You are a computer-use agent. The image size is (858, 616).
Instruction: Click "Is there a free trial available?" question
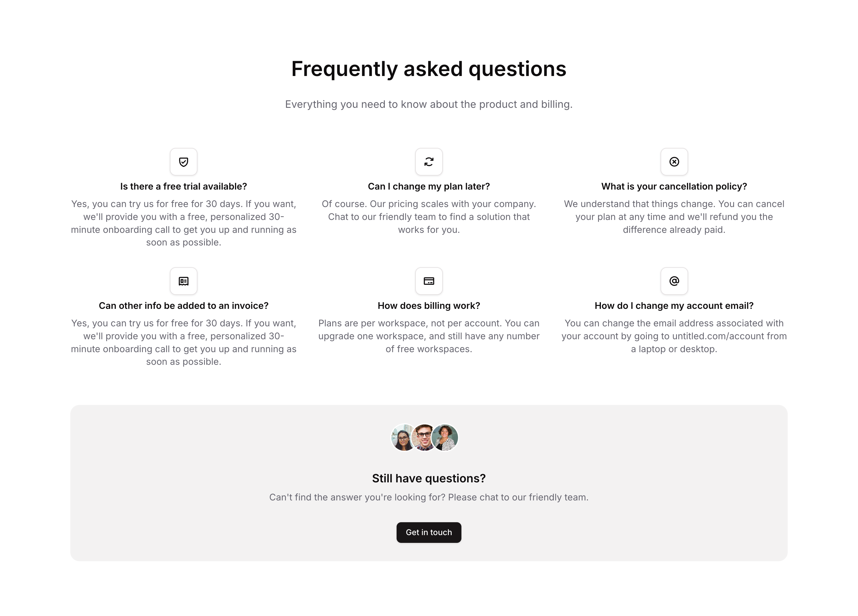pyautogui.click(x=183, y=186)
